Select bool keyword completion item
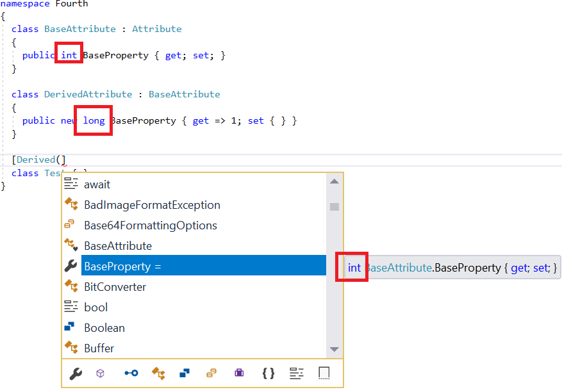Image resolution: width=562 pixels, height=392 pixels. pyautogui.click(x=194, y=307)
